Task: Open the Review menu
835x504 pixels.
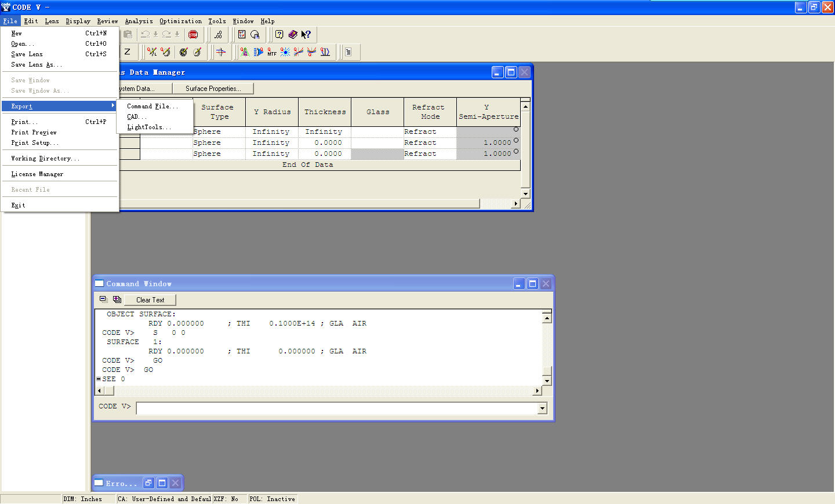Action: point(108,21)
